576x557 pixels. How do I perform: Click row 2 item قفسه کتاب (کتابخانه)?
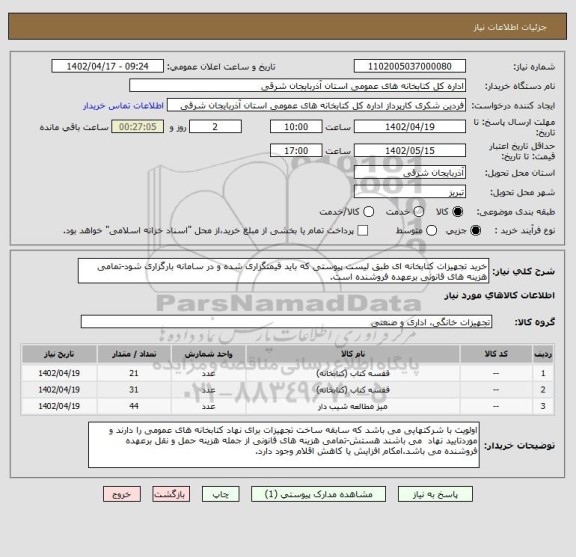(x=353, y=390)
